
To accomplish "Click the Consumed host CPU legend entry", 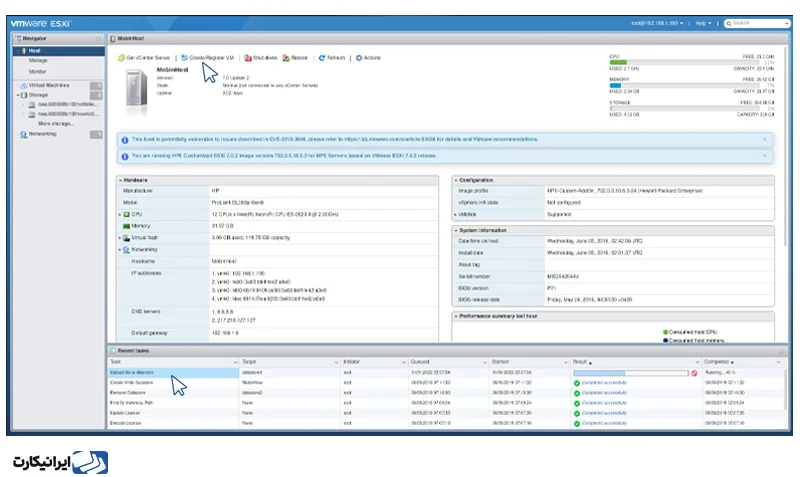I will point(689,333).
